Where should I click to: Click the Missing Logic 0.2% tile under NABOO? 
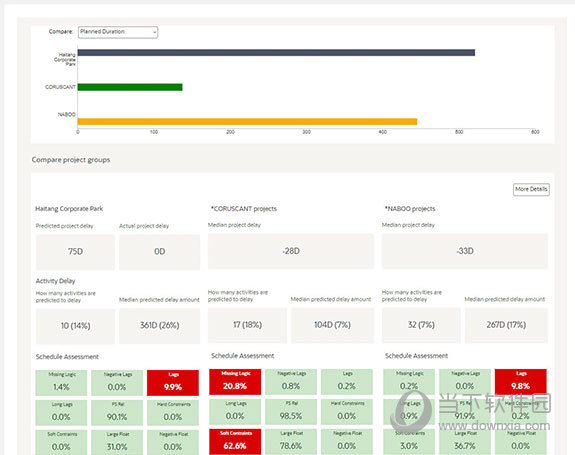(409, 382)
